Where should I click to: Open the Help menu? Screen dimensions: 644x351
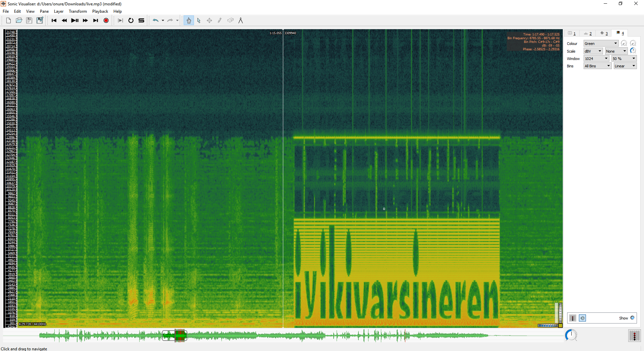point(117,11)
